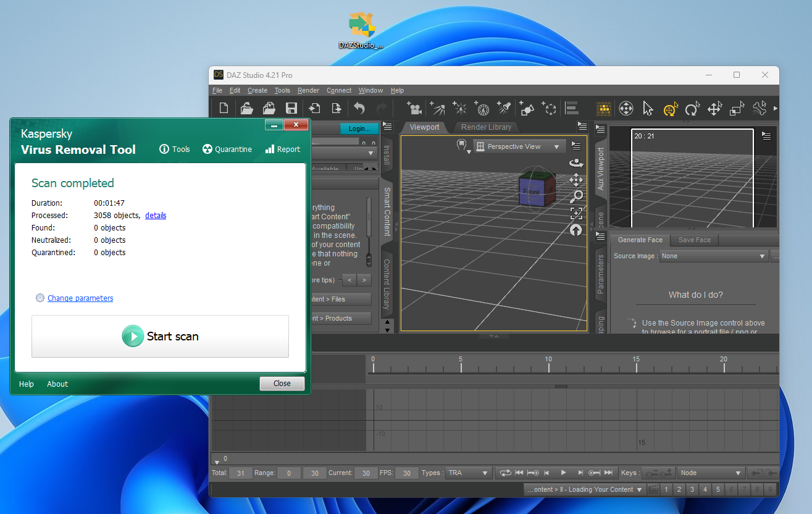Click the Export file icon
Viewport: 812px width, 514px height.
point(337,109)
